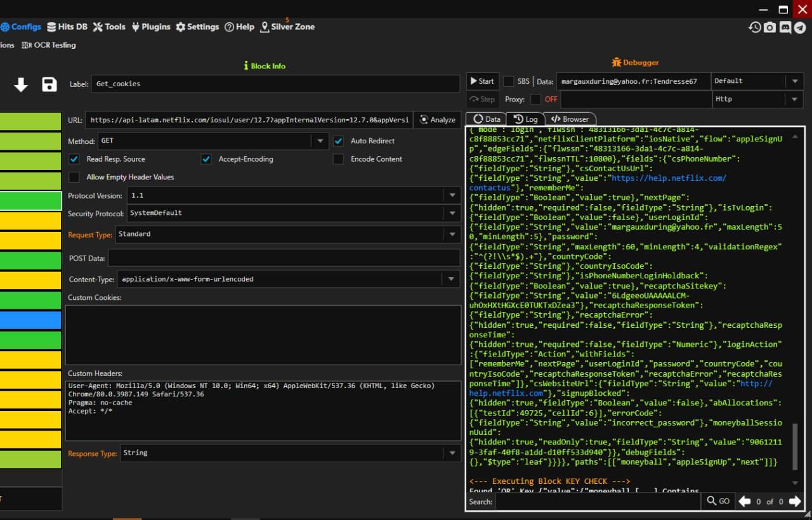This screenshot has height=520, width=812.
Task: Open the history clock icon
Action: [x=754, y=27]
